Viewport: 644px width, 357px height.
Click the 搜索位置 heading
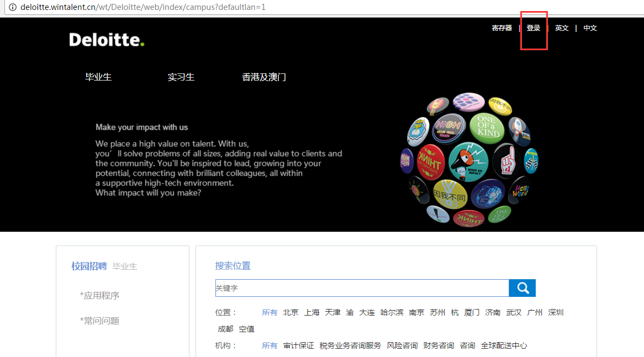click(x=233, y=266)
